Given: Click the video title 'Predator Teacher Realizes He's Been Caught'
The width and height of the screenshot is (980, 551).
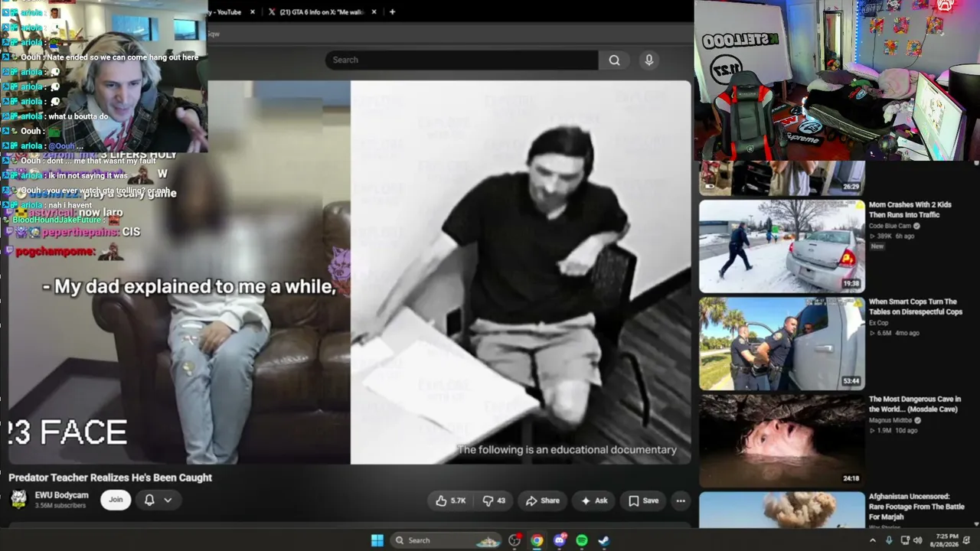Looking at the screenshot, I should (110, 478).
